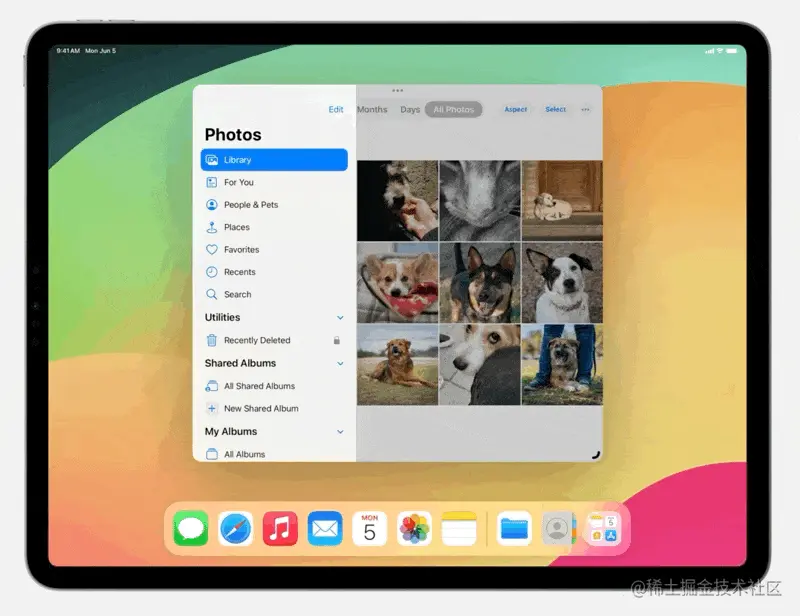Open the Notes app in dock
Screen dimensions: 800x616
[459, 528]
